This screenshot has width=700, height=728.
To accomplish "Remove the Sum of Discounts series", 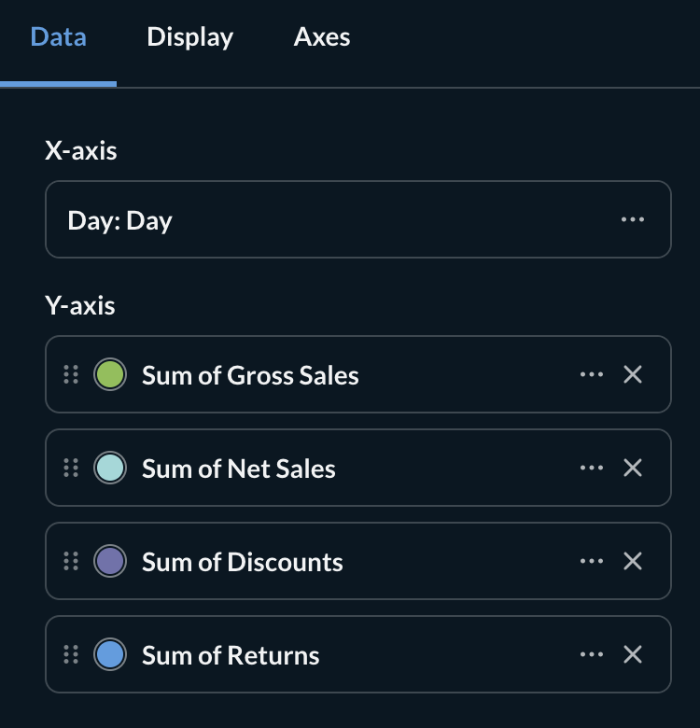I will coord(633,561).
